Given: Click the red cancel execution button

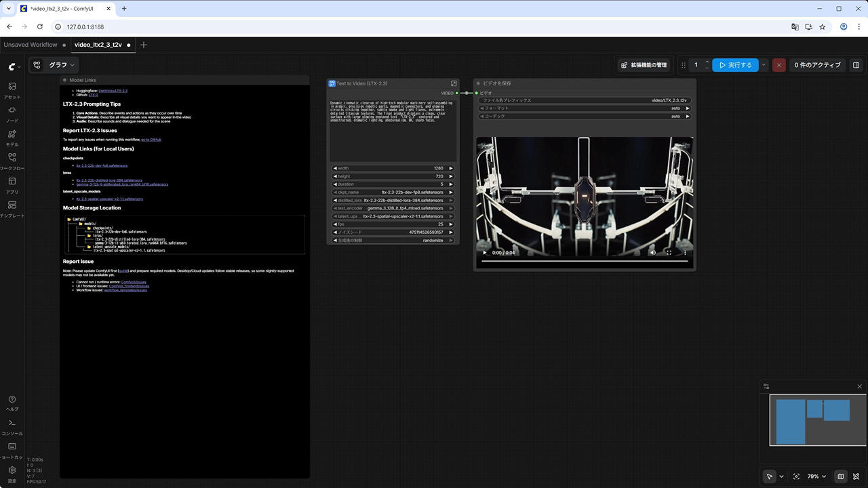Looking at the screenshot, I should (779, 65).
